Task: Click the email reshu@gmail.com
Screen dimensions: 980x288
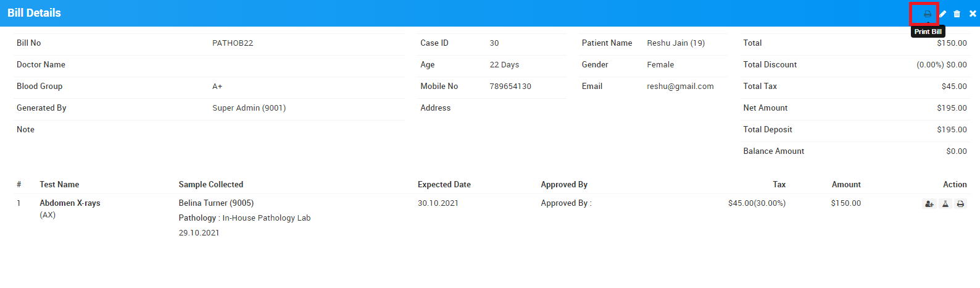Action: tap(680, 86)
